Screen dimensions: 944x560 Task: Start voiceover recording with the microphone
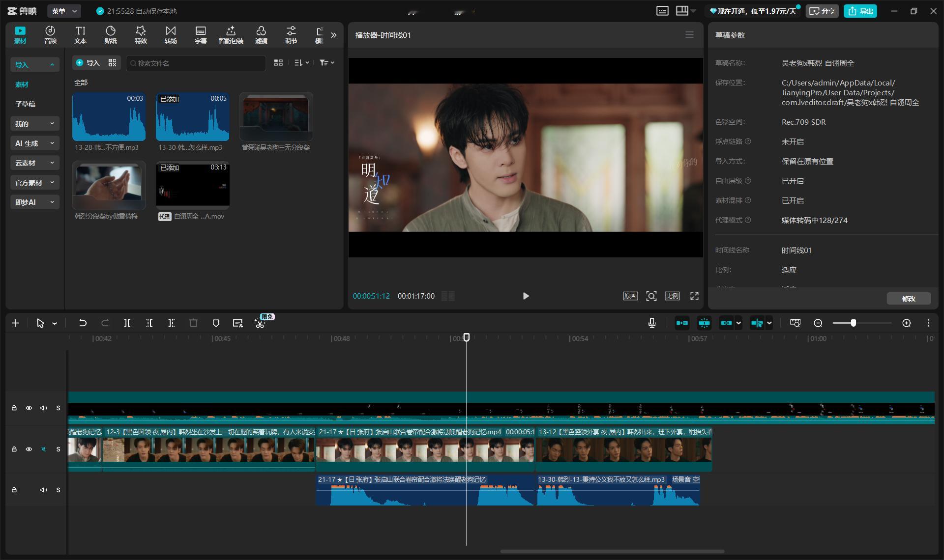click(652, 323)
